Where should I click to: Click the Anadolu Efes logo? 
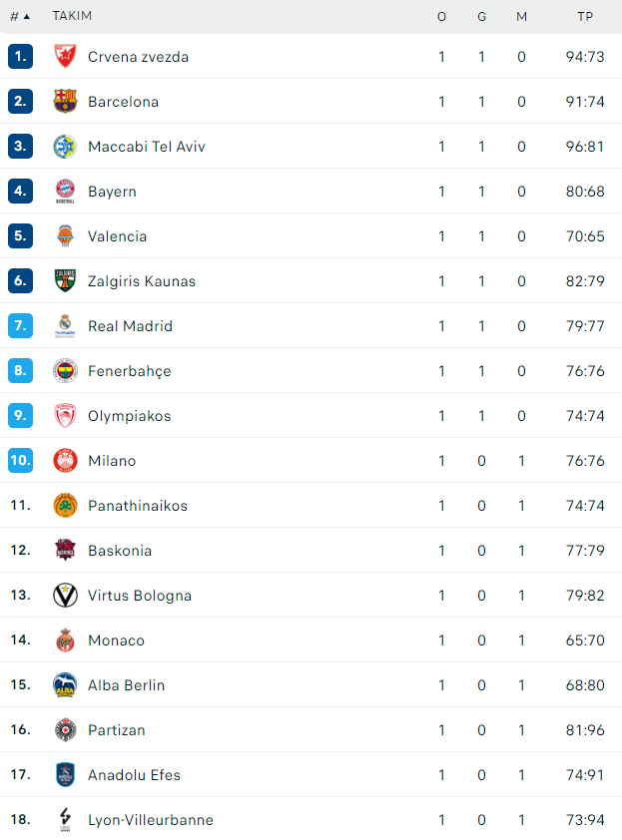point(65,775)
